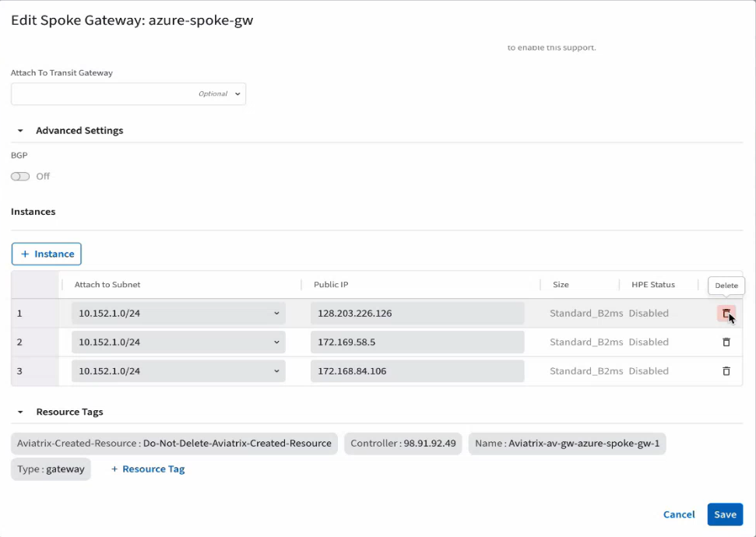Click Public IP field 128.203.226.126
This screenshot has width=756, height=537.
tap(417, 314)
